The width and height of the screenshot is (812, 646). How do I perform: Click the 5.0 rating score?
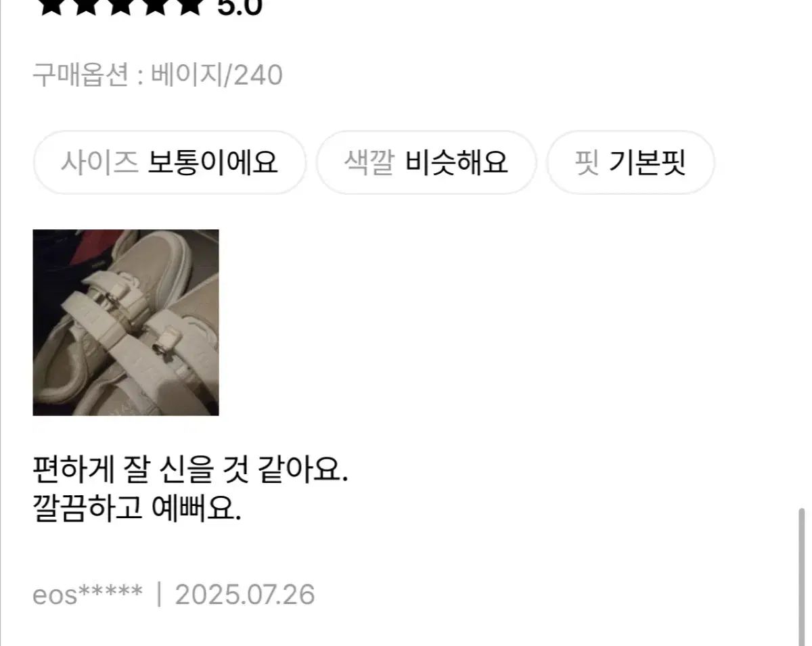[x=239, y=7]
